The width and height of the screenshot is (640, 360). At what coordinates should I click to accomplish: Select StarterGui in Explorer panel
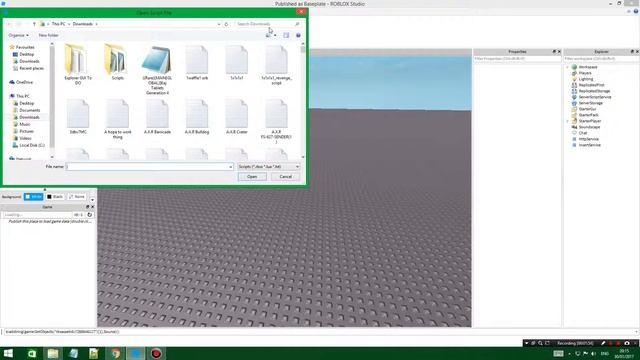587,109
